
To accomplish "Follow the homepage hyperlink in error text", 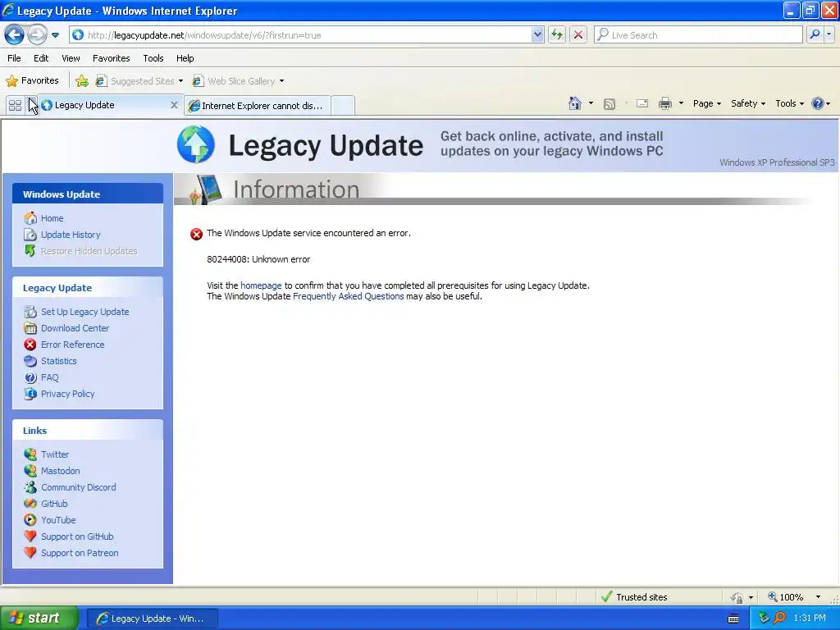I will click(261, 285).
